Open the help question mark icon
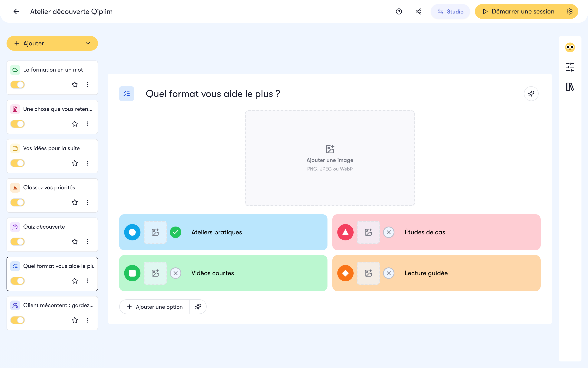588x368 pixels. (x=399, y=11)
